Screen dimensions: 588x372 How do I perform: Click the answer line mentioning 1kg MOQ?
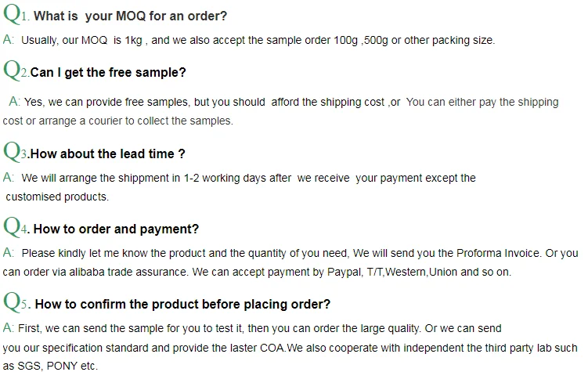[x=258, y=40]
